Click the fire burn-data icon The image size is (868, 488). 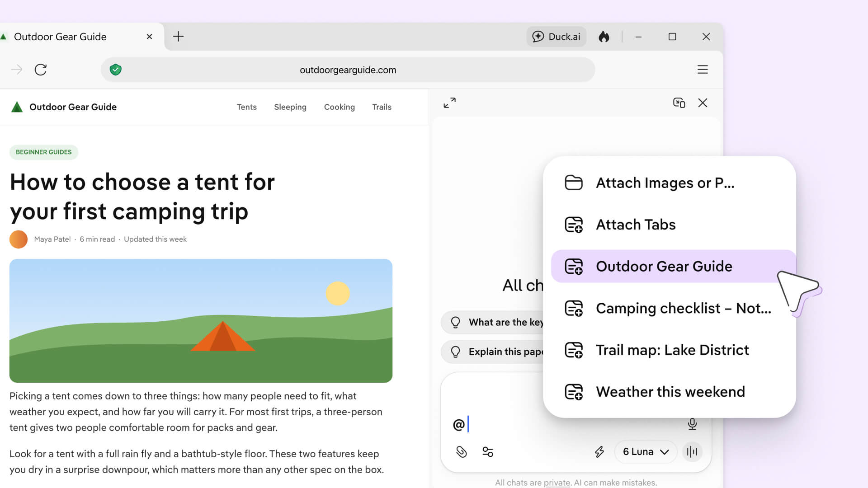(x=604, y=37)
